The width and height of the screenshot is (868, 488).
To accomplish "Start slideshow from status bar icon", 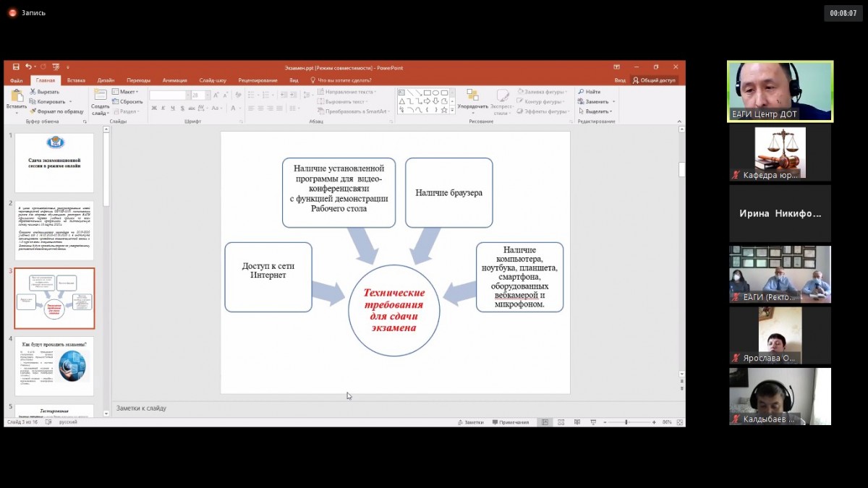I will click(x=593, y=422).
